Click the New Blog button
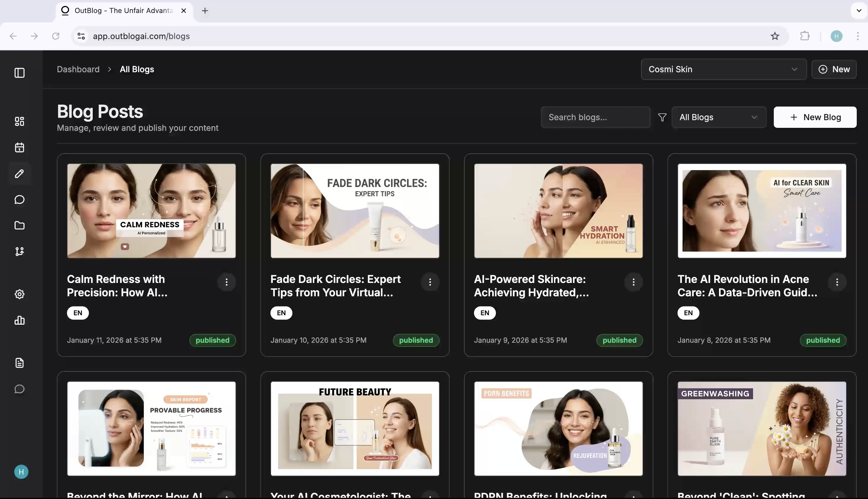This screenshot has width=868, height=499. coord(814,117)
